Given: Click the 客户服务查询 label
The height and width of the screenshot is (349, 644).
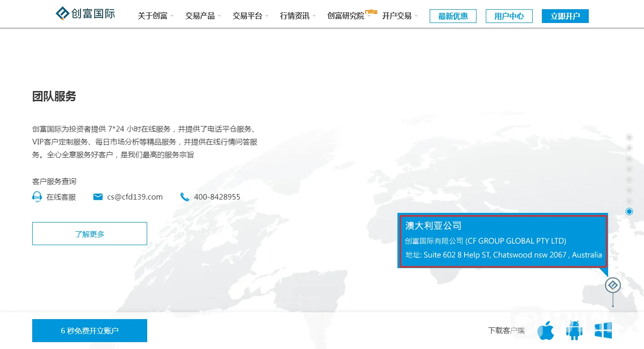Looking at the screenshot, I should (x=54, y=182).
